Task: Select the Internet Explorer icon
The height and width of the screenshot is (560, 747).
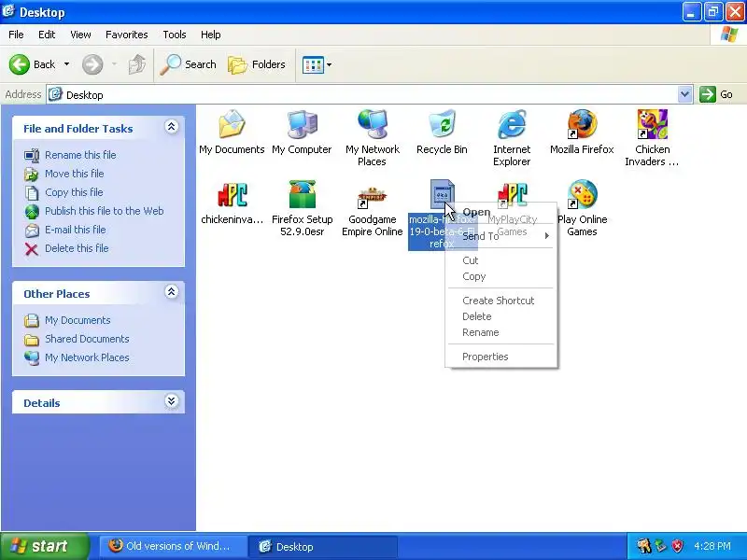Action: click(x=512, y=125)
